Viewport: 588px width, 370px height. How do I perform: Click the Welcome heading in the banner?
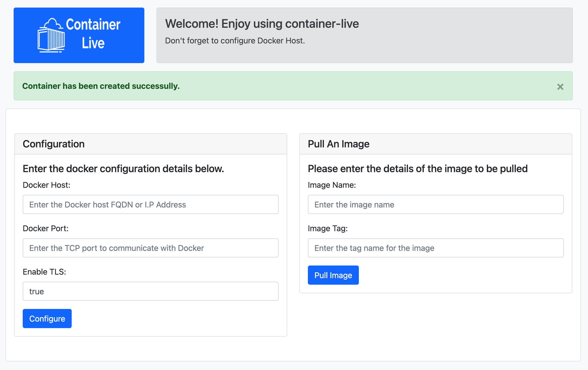(x=262, y=24)
